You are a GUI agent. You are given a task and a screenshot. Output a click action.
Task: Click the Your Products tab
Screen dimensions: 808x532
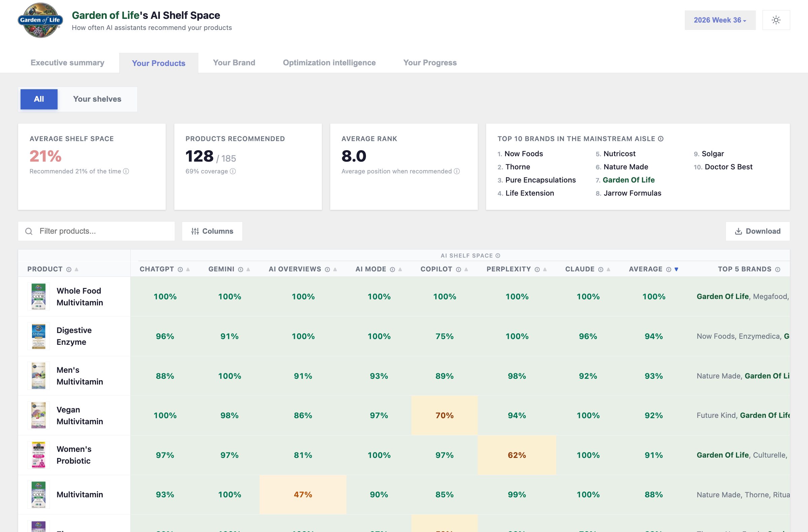click(x=159, y=63)
